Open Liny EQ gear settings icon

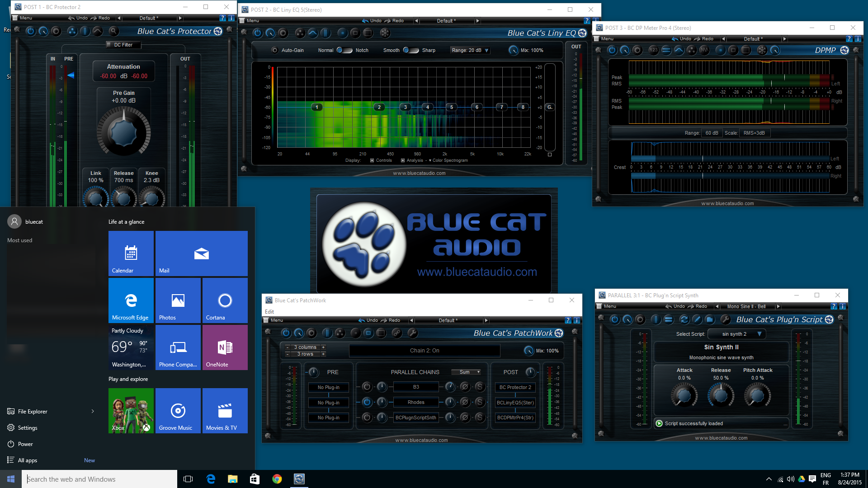click(x=283, y=33)
